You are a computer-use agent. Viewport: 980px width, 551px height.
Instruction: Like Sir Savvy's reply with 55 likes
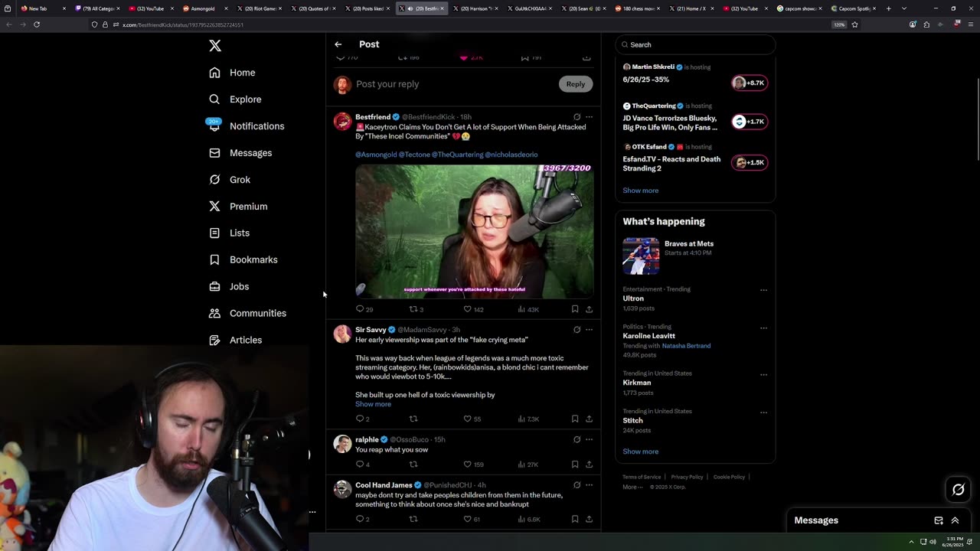(472, 419)
